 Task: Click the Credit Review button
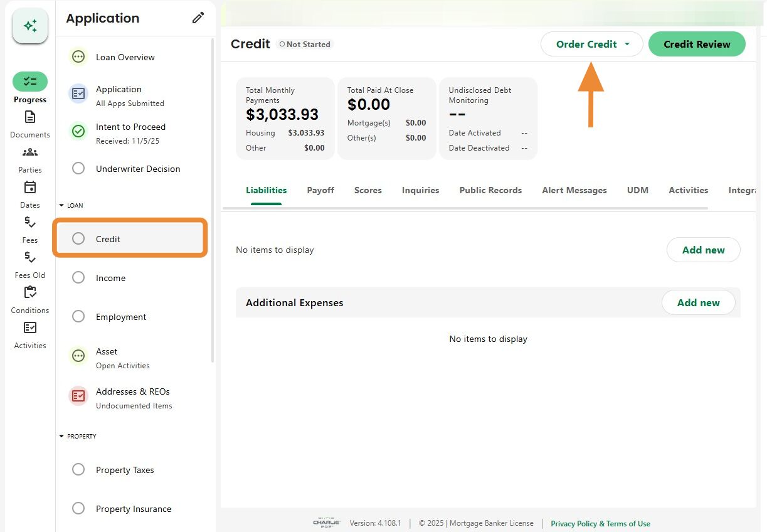point(696,45)
